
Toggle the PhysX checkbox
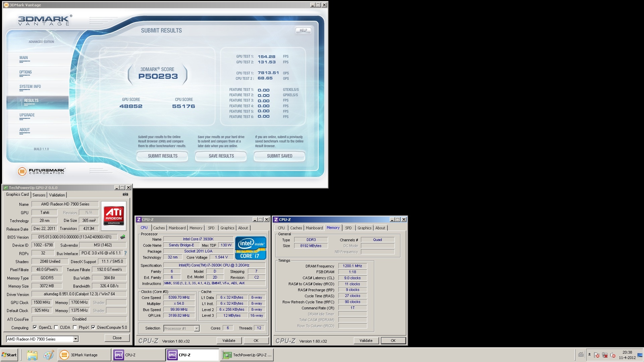click(x=75, y=327)
